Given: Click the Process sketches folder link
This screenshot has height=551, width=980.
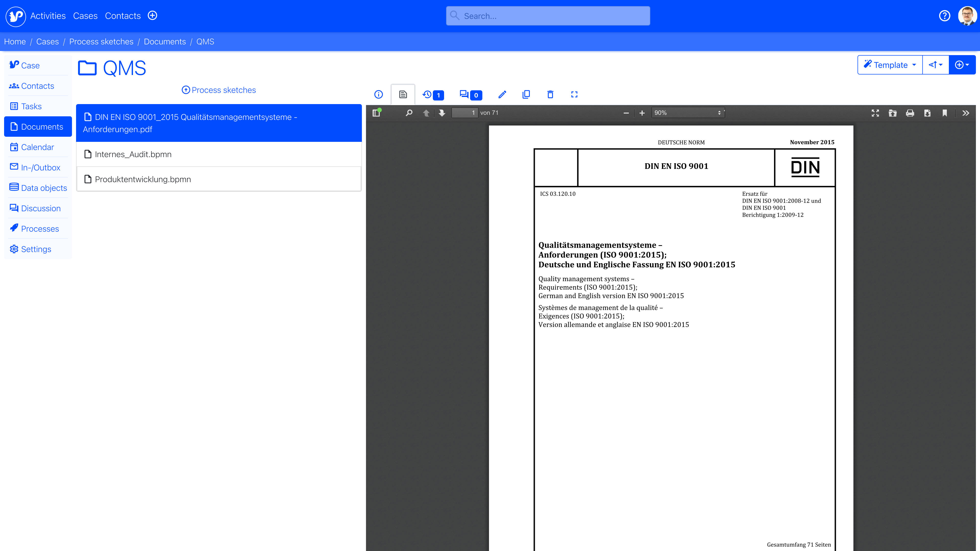Looking at the screenshot, I should [218, 90].
